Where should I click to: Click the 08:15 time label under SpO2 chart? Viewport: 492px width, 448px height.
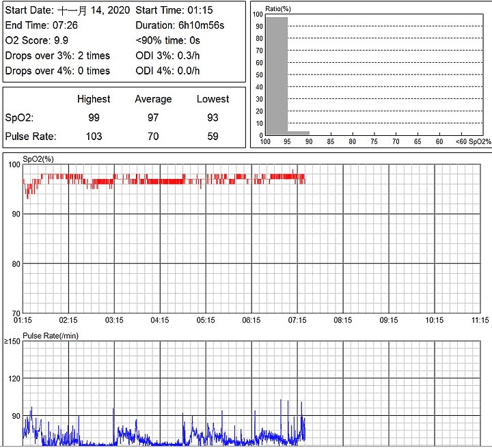[x=342, y=320]
